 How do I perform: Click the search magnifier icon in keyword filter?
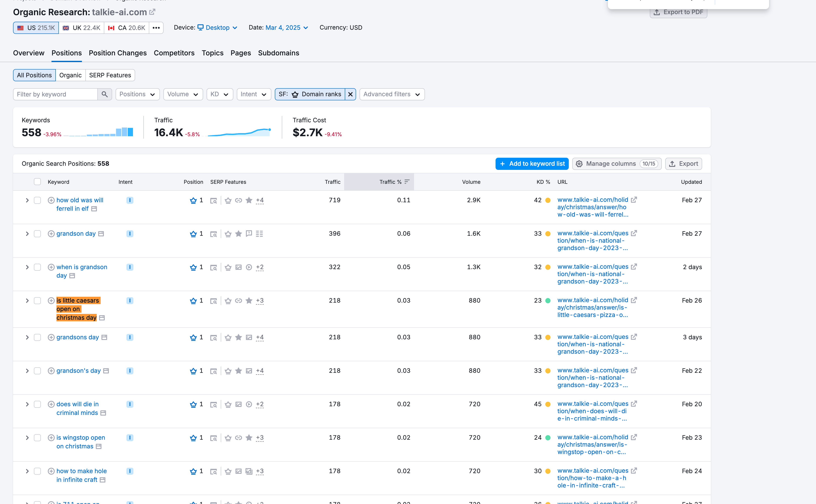(x=104, y=94)
